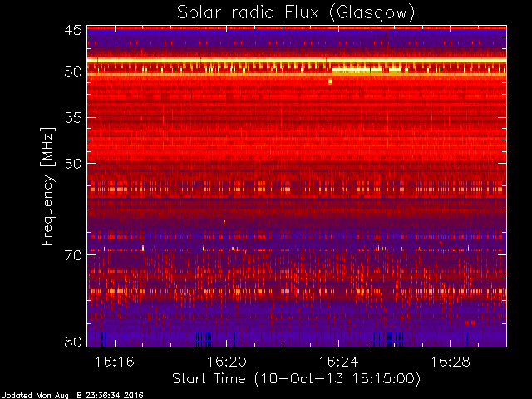This screenshot has height=399, width=532.
Task: Click the yellow-green burst near 16:24 at 50 MHz
Action: (357, 71)
